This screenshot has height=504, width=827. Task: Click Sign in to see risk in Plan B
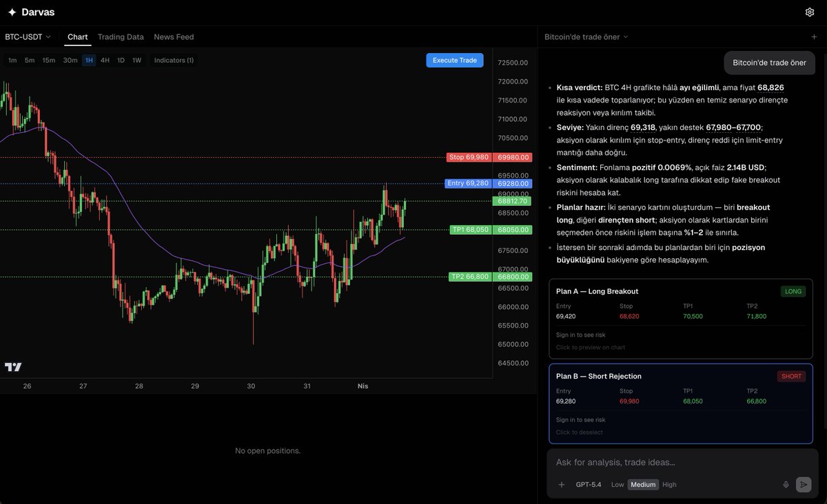pos(581,419)
